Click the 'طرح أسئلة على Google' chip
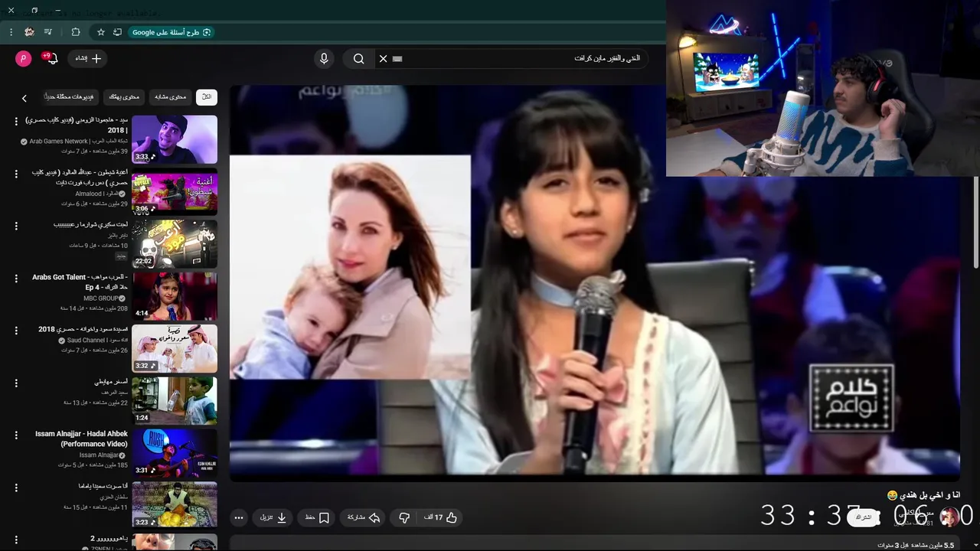 coord(171,32)
